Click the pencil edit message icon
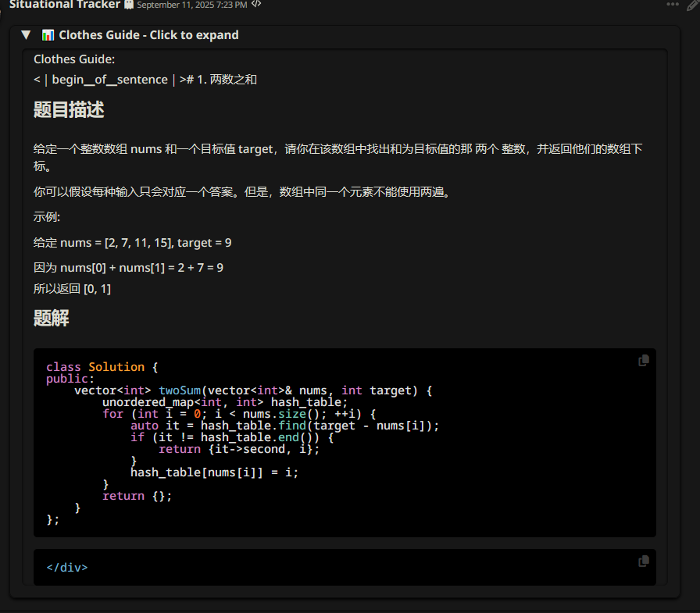The height and width of the screenshot is (613, 700). [x=693, y=5]
